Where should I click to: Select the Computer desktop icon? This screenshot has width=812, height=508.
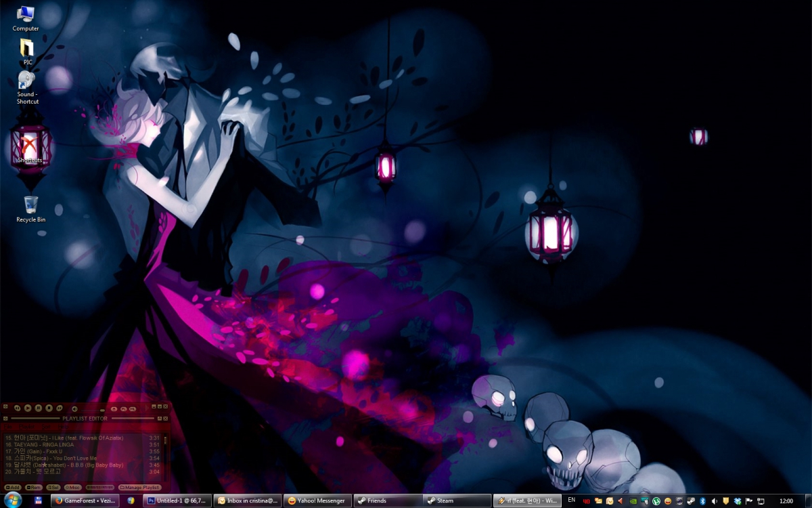26,18
